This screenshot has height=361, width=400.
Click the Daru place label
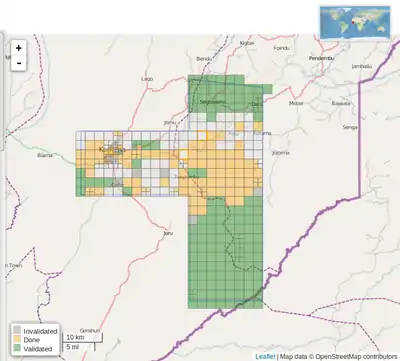[x=257, y=104]
